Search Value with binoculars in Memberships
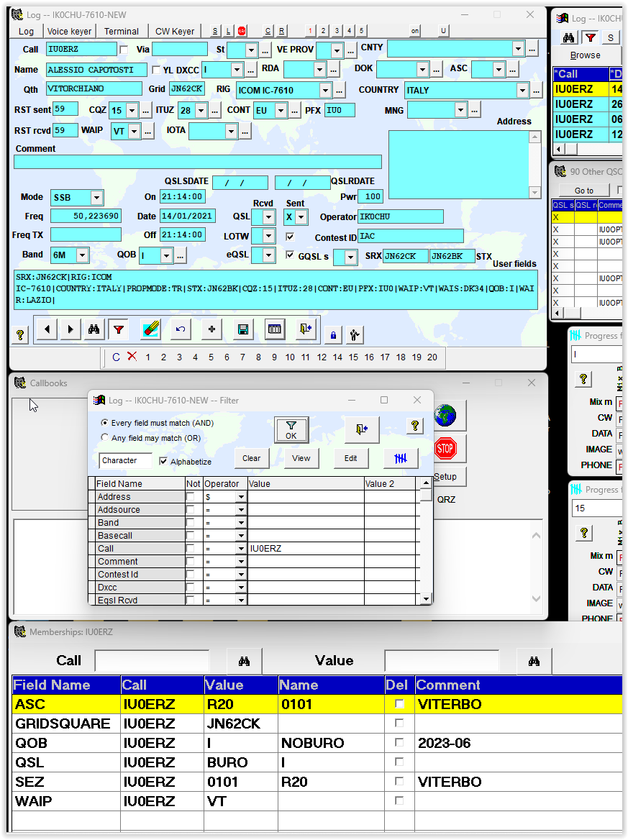628x840 pixels. [x=534, y=662]
